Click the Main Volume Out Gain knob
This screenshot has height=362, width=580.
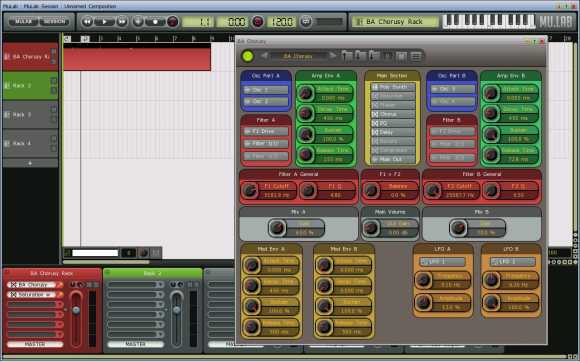(371, 228)
